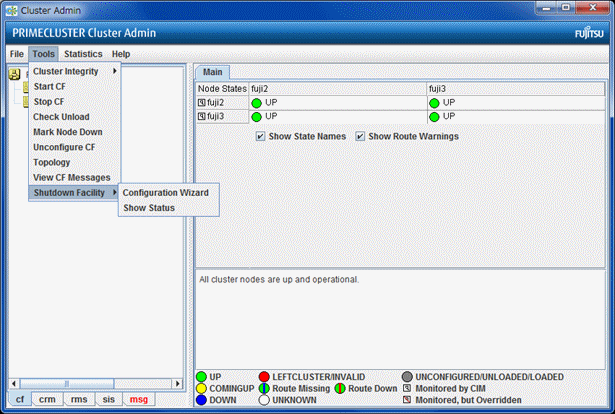Viewport: 615px width, 414px height.
Task: Click the Node States header cell
Action: pyautogui.click(x=222, y=89)
